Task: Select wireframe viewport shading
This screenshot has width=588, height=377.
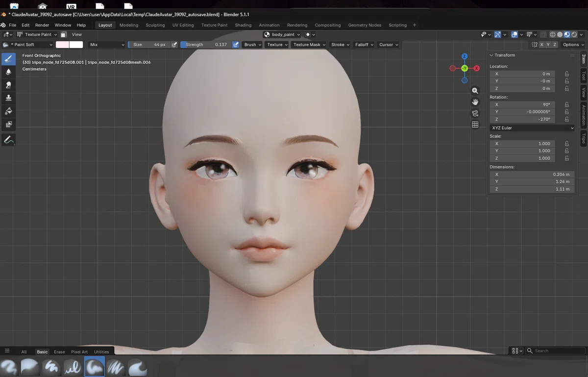Action: [553, 35]
